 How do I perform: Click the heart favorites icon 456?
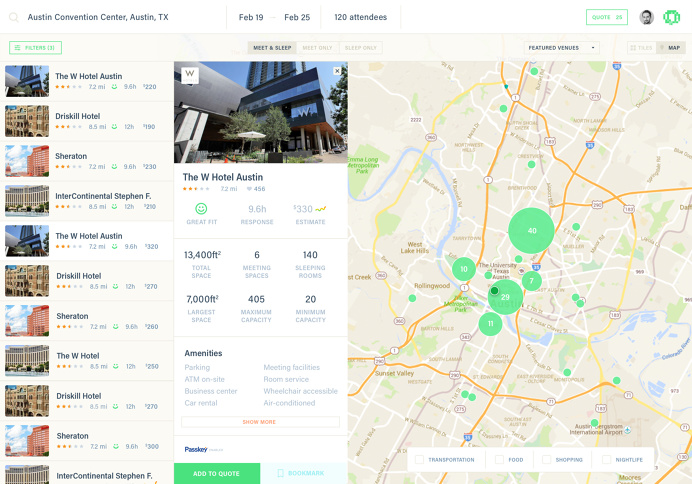[x=249, y=189]
